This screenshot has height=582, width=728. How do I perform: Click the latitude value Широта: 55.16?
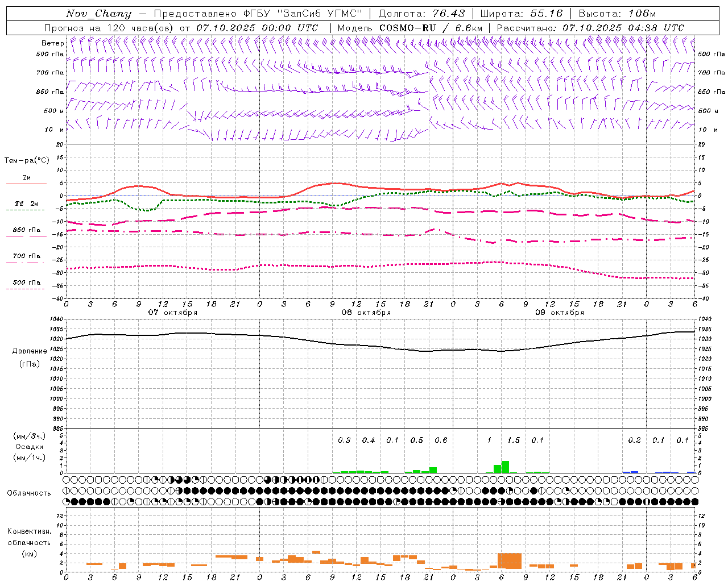522,14
